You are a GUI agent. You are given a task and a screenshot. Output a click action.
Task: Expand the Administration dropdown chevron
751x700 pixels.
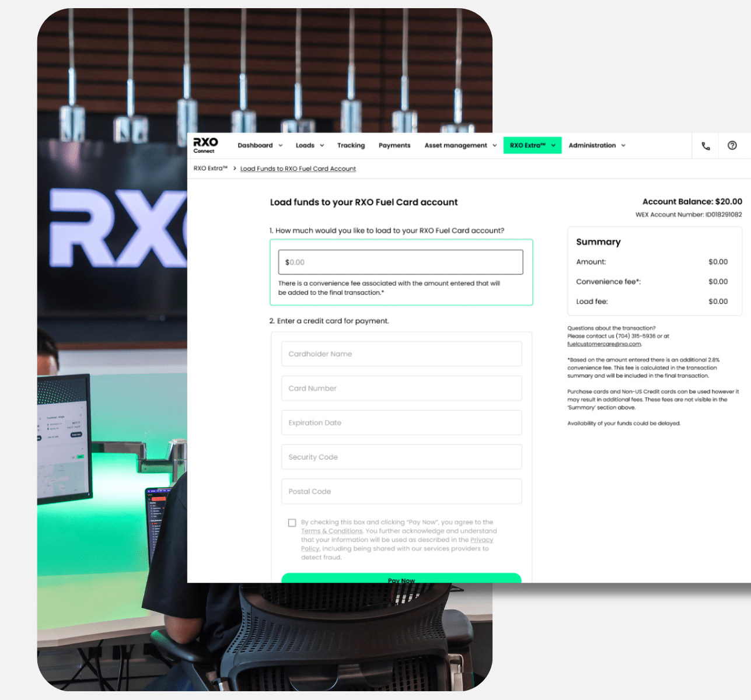tap(623, 146)
